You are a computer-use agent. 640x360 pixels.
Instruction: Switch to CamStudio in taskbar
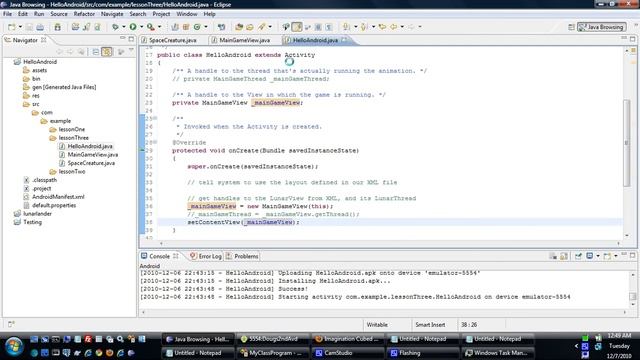[348, 353]
